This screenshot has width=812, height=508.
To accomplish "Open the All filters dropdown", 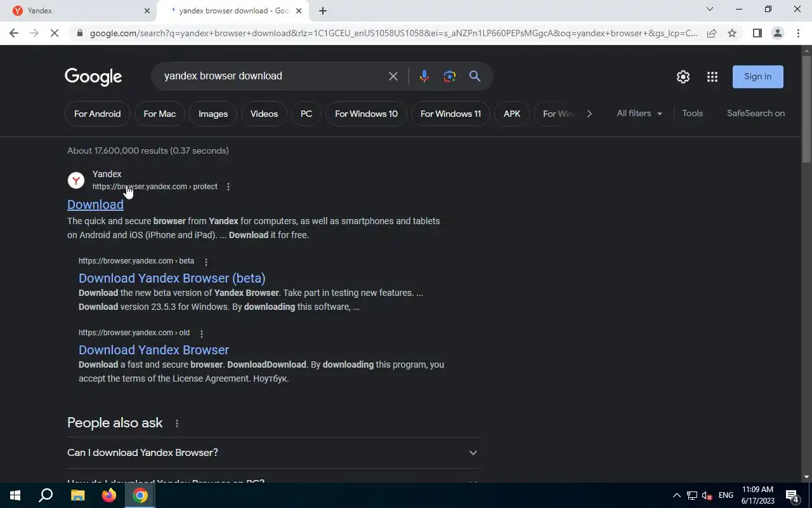I will pyautogui.click(x=639, y=114).
